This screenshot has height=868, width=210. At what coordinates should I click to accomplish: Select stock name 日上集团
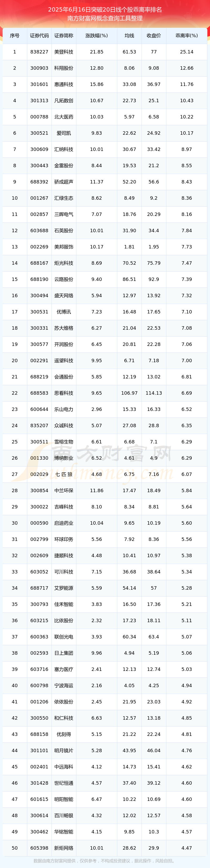coord(64,653)
